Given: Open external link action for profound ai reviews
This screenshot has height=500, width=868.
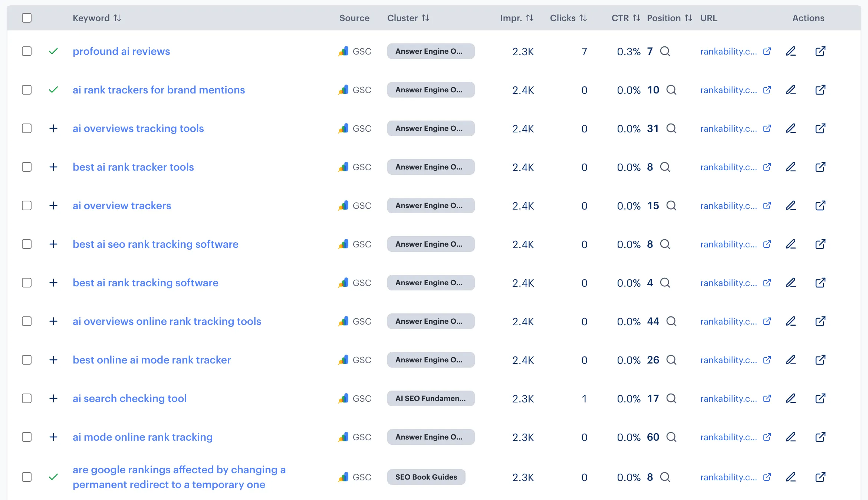Looking at the screenshot, I should coord(821,51).
